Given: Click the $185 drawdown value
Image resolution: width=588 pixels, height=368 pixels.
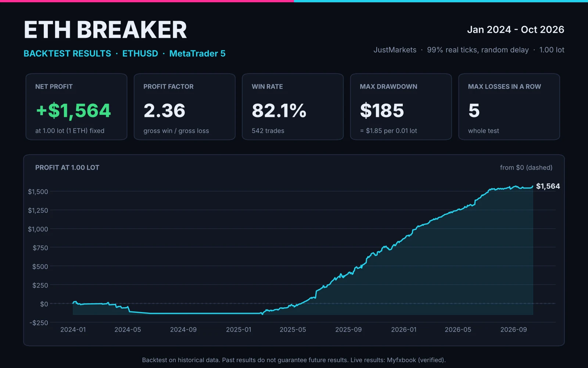Looking at the screenshot, I should [x=382, y=110].
